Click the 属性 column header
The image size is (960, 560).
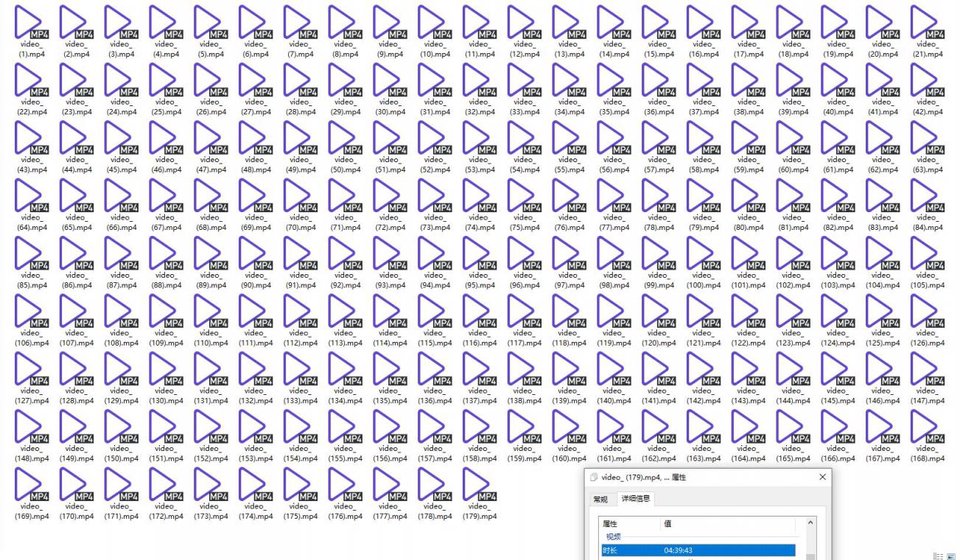click(x=611, y=524)
